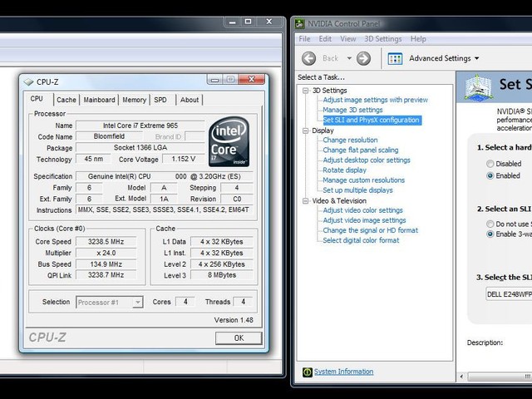Switch to the Mainboard tab in CPU-Z

point(99,100)
